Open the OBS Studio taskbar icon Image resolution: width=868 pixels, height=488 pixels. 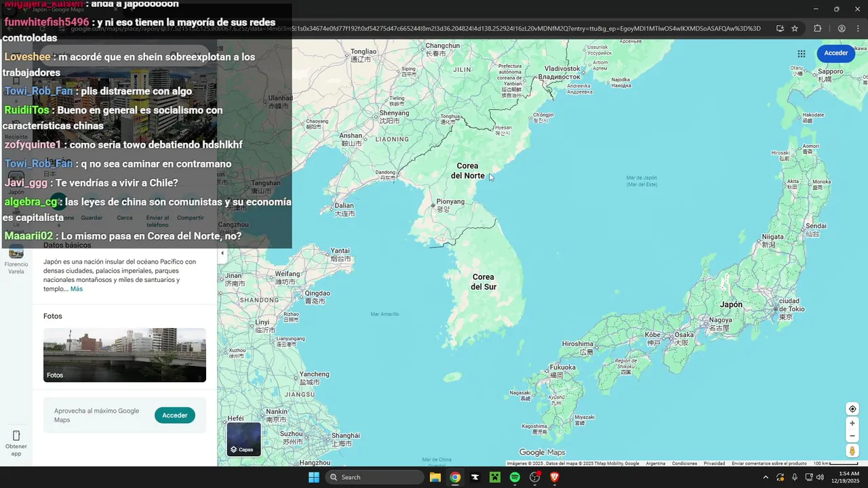pyautogui.click(x=535, y=477)
